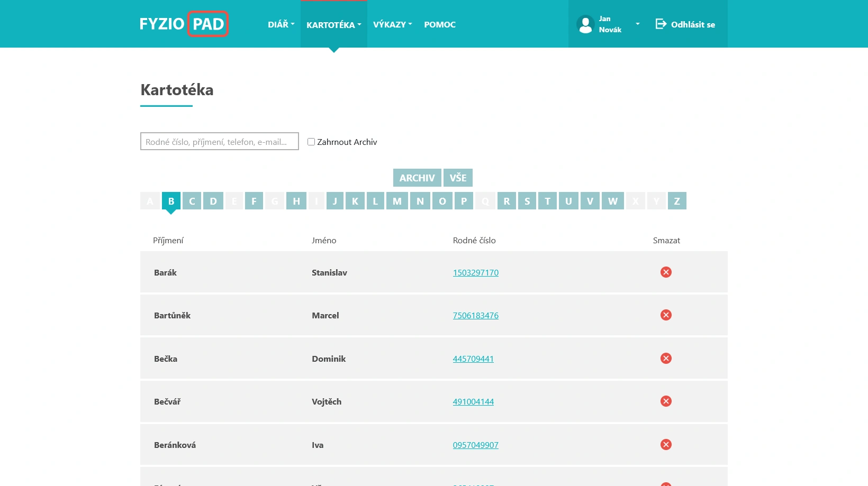Open the KARTOTÉKA dropdown

[333, 24]
